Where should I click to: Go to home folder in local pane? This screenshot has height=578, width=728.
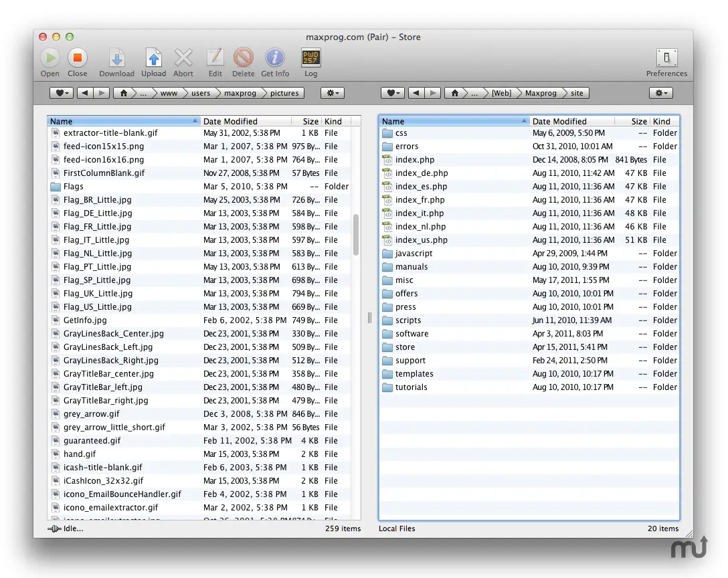[x=454, y=93]
